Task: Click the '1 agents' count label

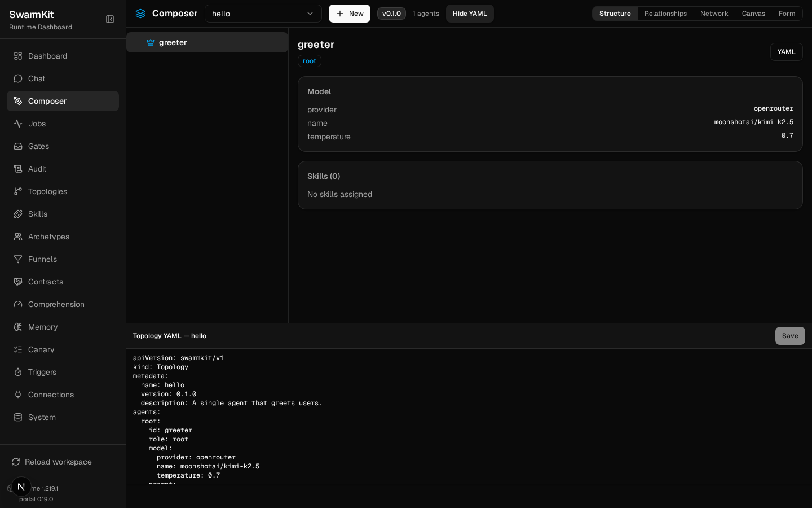Action: [426, 14]
